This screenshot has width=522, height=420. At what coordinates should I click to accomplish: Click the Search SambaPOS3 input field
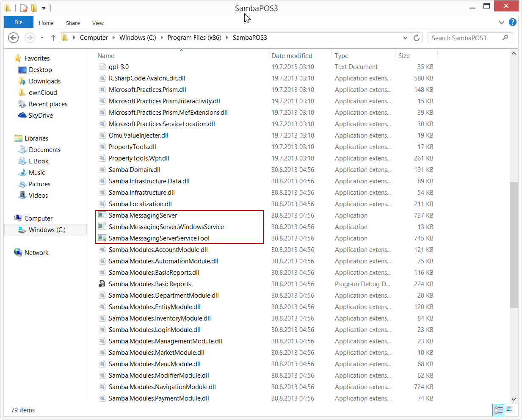(x=465, y=38)
